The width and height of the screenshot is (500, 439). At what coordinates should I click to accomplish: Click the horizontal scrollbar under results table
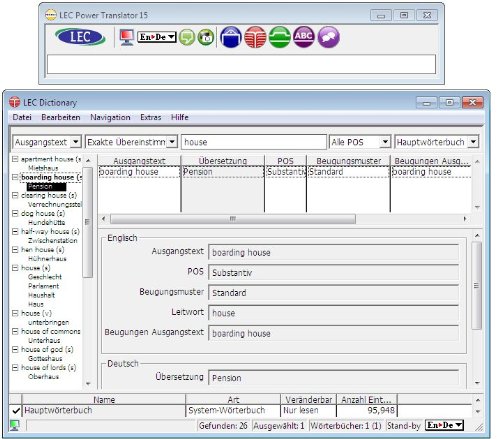pos(233,219)
